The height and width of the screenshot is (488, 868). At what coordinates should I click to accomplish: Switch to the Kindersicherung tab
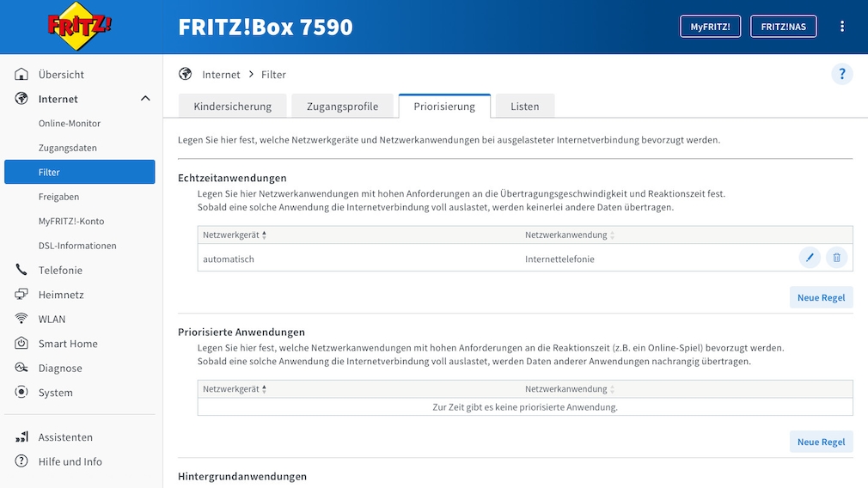click(232, 107)
